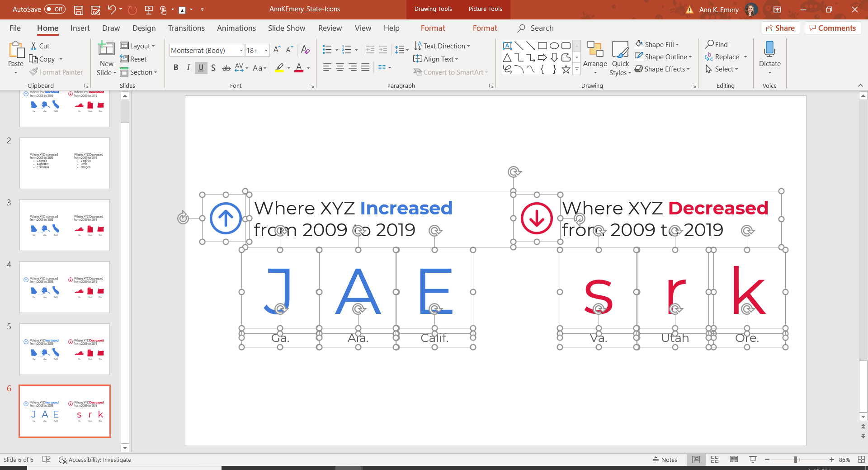
Task: Apply Shape Fill to the selected shapes
Action: click(x=658, y=44)
